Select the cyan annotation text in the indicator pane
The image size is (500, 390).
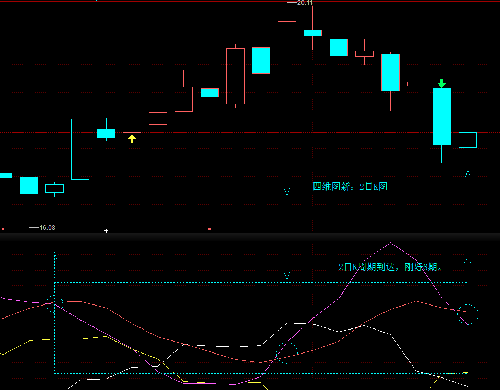390,267
